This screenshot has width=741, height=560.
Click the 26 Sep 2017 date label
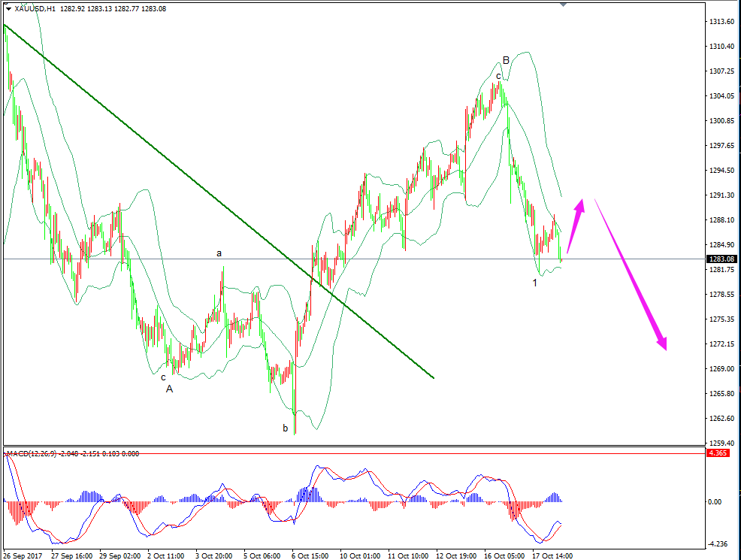coord(23,556)
